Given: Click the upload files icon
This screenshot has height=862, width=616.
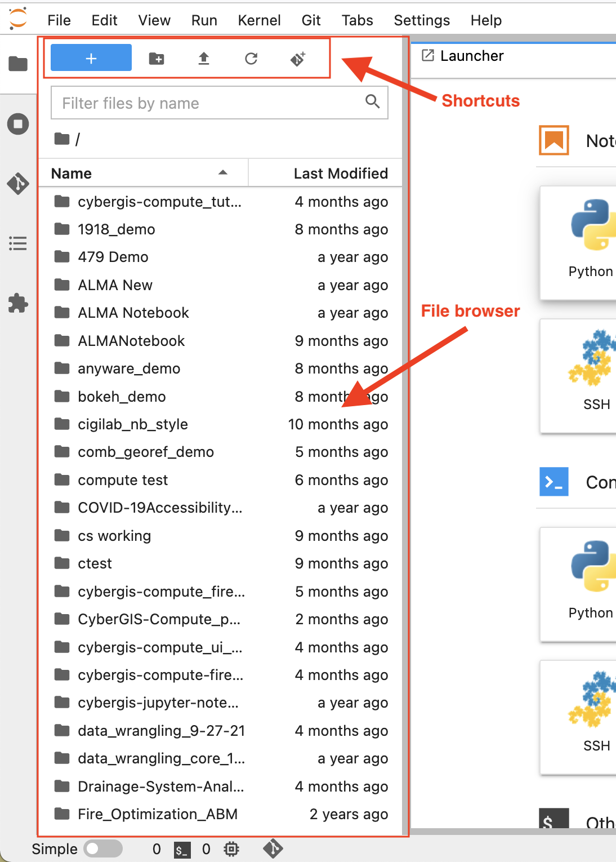Looking at the screenshot, I should click(203, 58).
